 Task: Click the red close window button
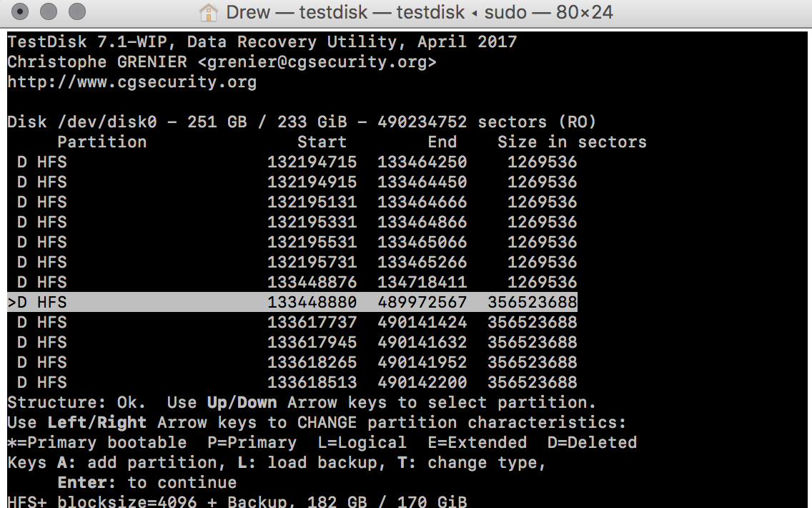[20, 11]
